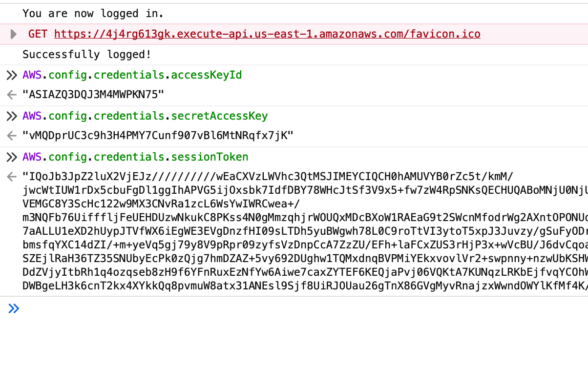The height and width of the screenshot is (367, 588).
Task: Click the blue console prompt chevron
Action: point(14,308)
